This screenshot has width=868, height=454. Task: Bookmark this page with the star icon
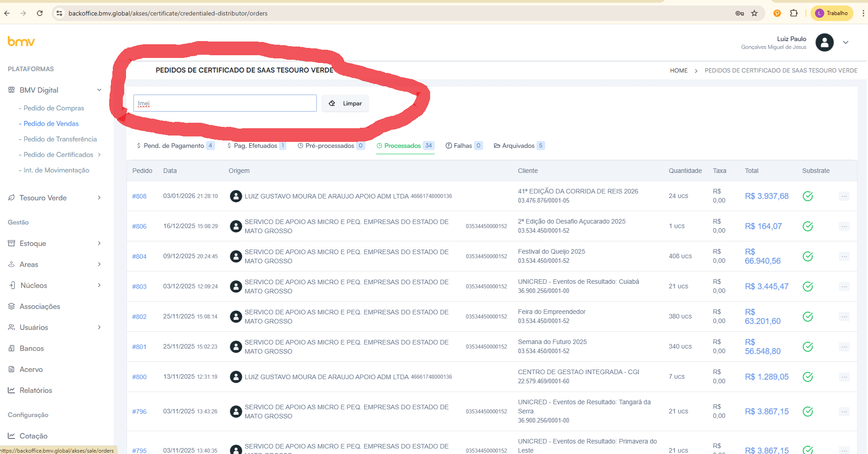(754, 13)
